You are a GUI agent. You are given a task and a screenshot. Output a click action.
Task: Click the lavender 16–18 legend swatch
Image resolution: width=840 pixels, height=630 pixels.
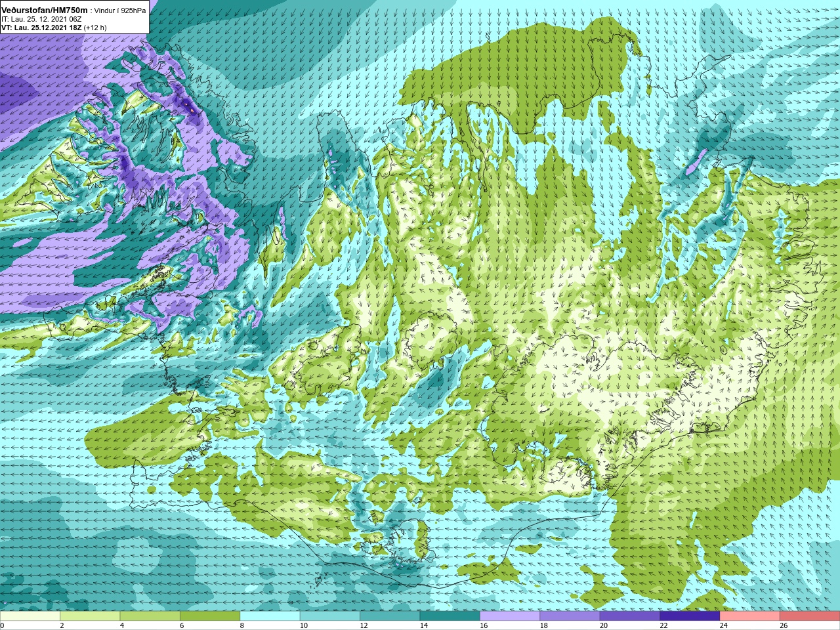pyautogui.click(x=510, y=616)
